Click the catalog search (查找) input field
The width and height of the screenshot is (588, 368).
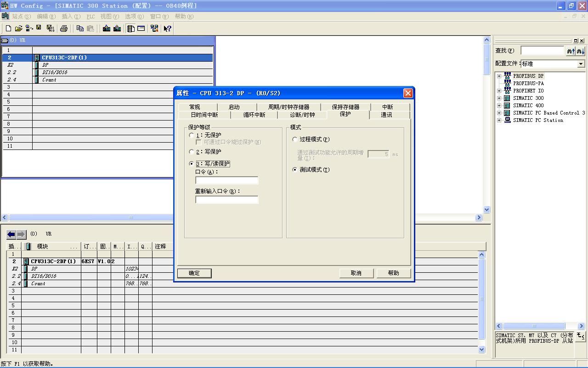point(542,51)
